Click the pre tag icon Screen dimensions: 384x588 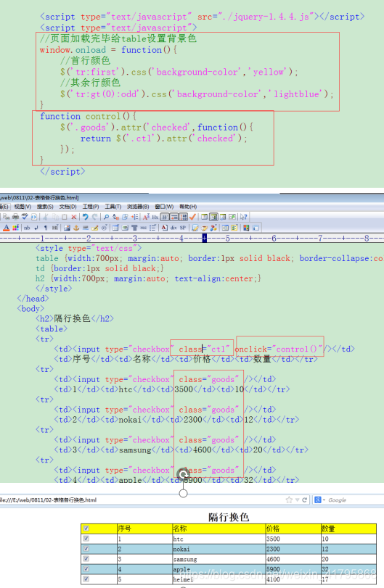click(143, 228)
